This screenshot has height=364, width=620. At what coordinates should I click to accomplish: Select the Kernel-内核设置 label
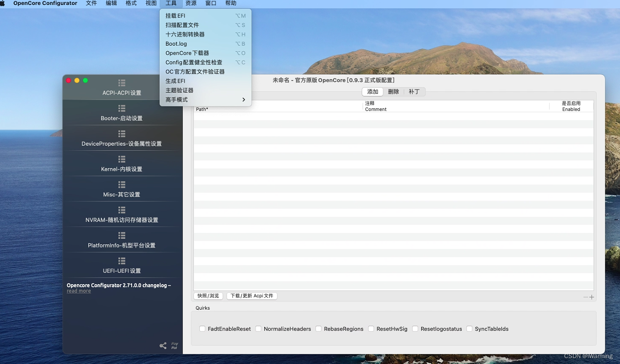122,169
